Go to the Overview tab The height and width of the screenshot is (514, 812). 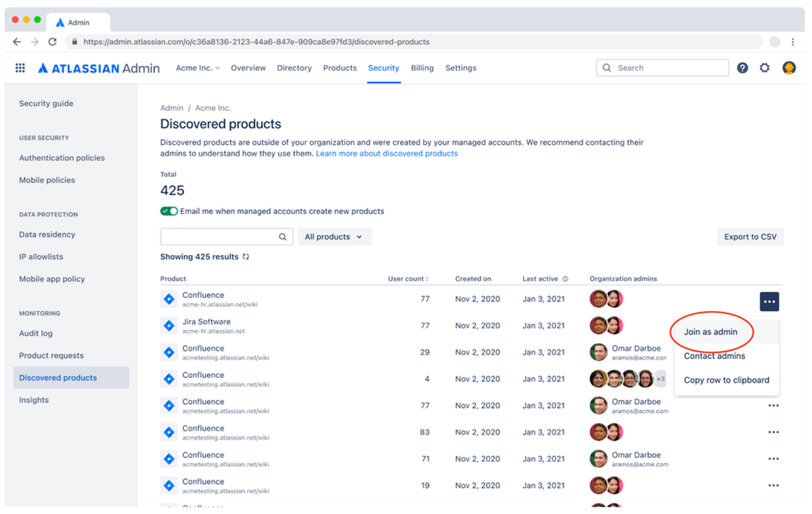[248, 68]
